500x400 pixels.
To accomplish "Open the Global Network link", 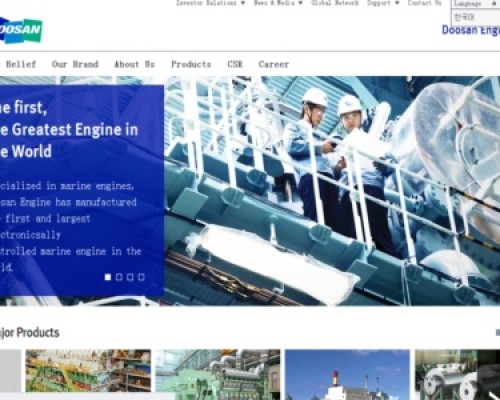I will pyautogui.click(x=335, y=3).
